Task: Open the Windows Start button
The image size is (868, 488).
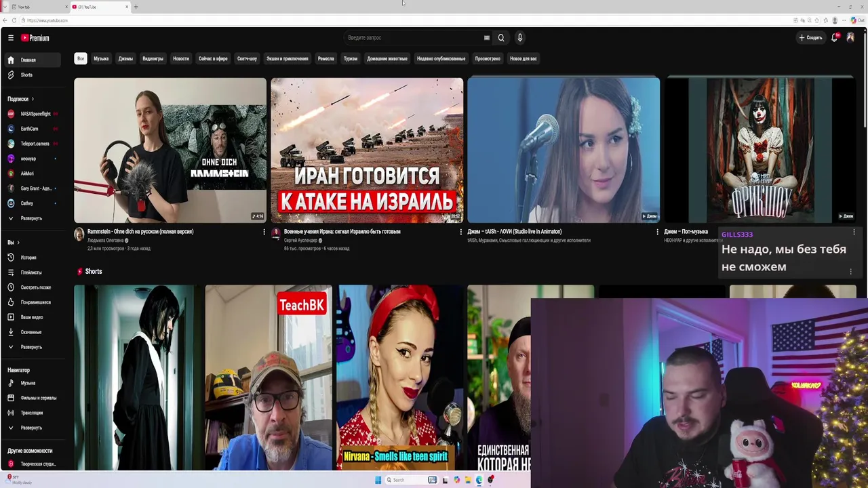Action: 378,480
